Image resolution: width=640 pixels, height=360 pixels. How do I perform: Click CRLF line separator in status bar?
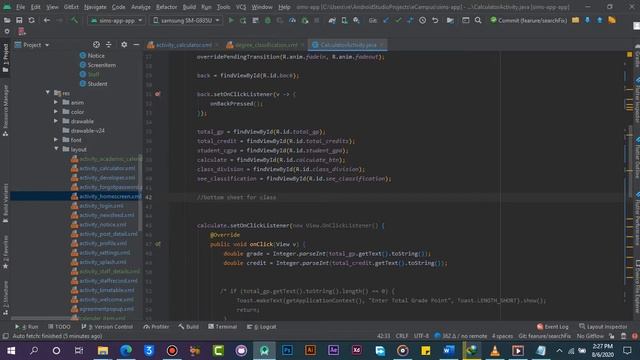tap(402, 336)
